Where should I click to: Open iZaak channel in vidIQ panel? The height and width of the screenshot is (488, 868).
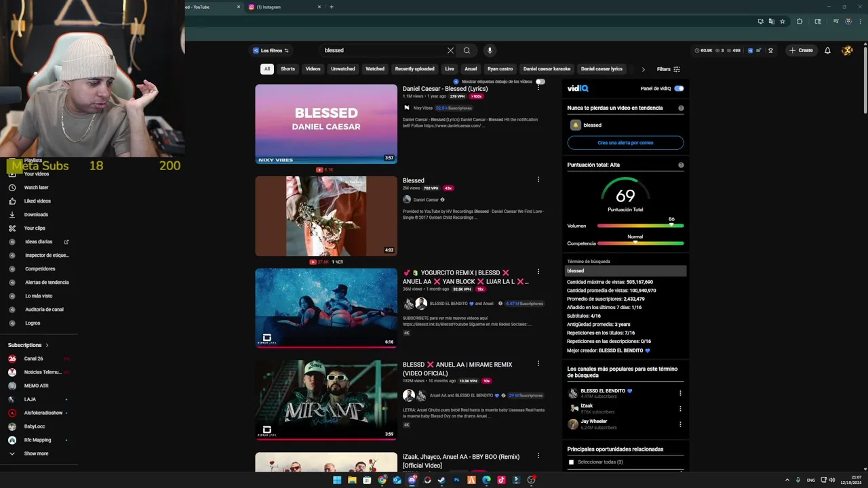[x=587, y=406]
